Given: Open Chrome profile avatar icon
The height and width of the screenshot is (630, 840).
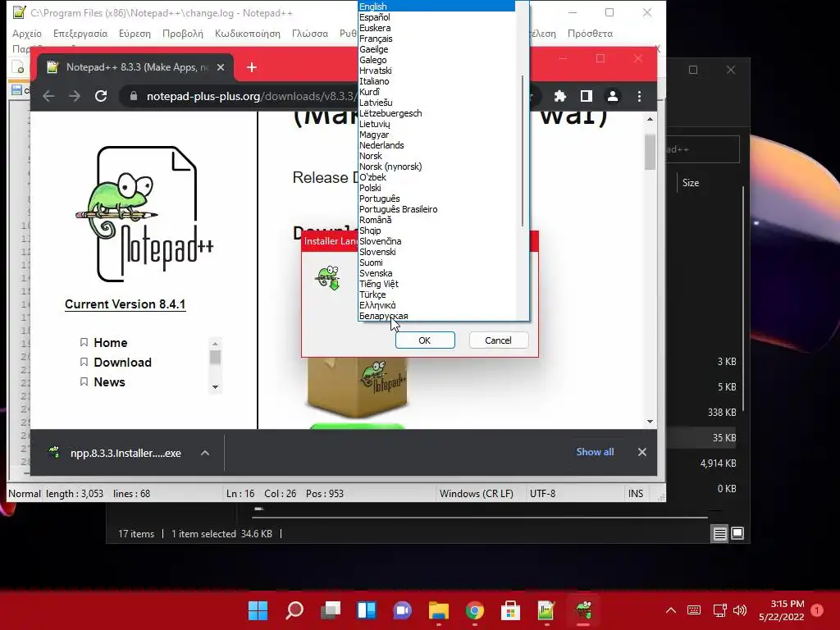Looking at the screenshot, I should 612,97.
